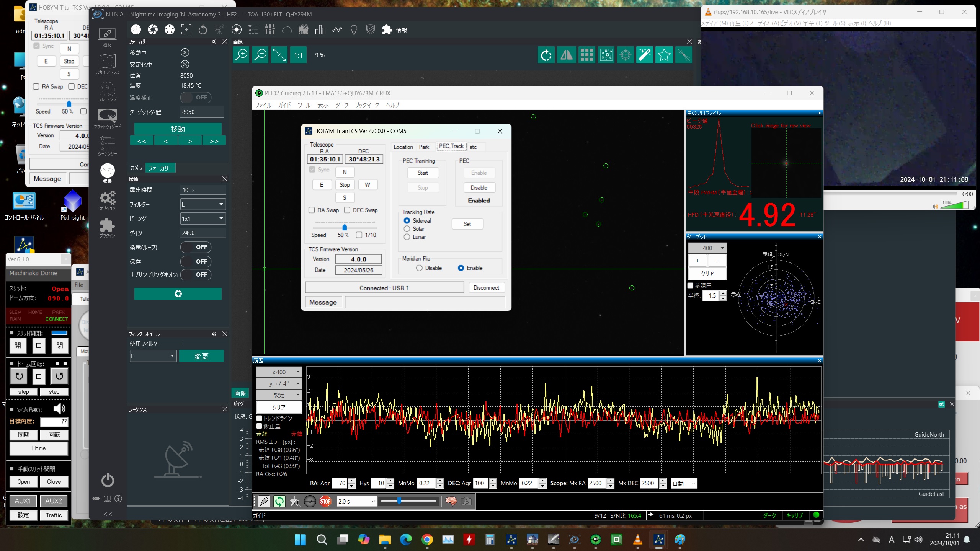
Task: Switch to camera tab in NINA
Action: (x=136, y=168)
